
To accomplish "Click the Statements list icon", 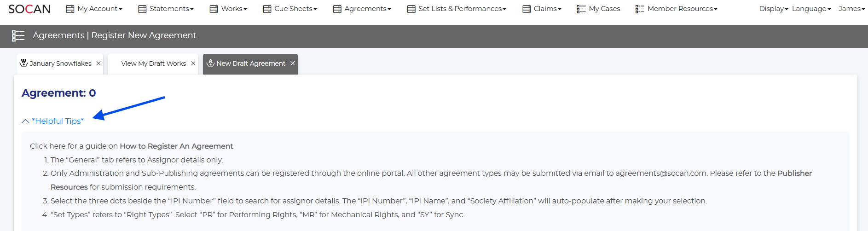I will pyautogui.click(x=142, y=9).
